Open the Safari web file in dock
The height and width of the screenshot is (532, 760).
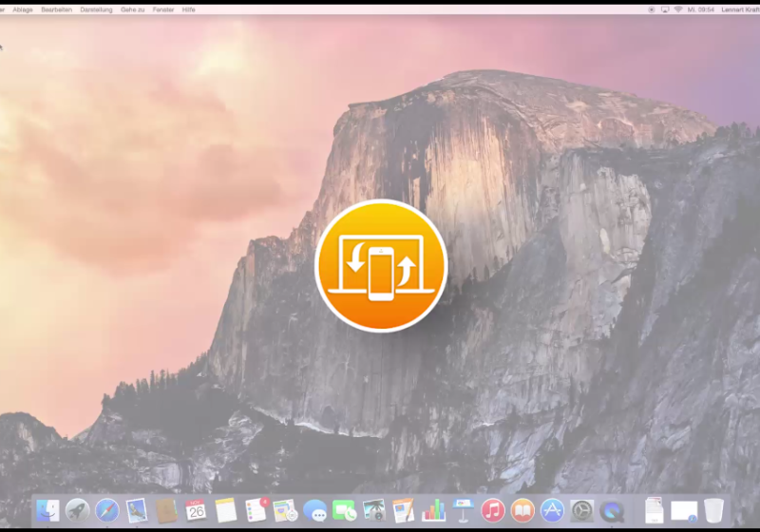click(x=684, y=512)
